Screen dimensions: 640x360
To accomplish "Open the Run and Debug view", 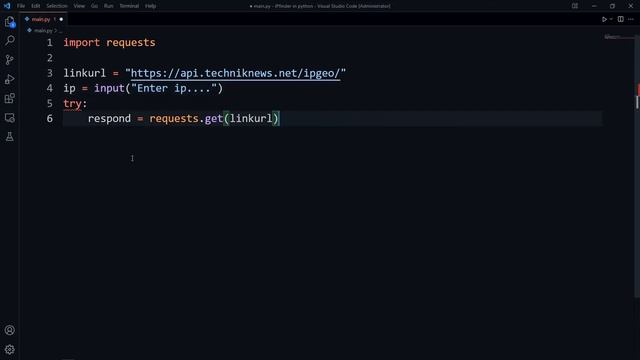I will [10, 79].
